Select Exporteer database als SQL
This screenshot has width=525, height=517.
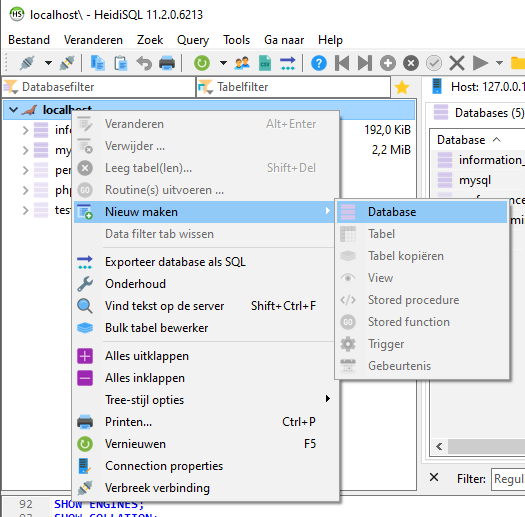pyautogui.click(x=204, y=262)
